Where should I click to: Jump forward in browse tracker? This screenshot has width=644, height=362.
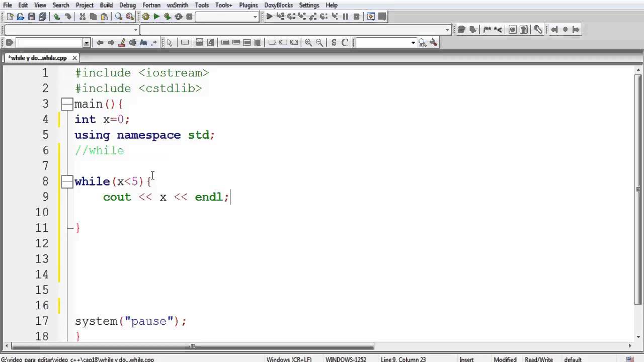576,30
